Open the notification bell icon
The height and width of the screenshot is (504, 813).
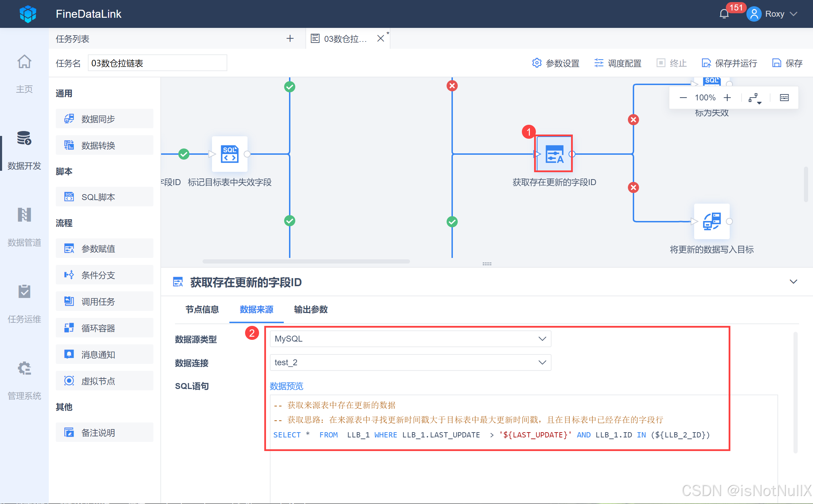click(x=724, y=14)
